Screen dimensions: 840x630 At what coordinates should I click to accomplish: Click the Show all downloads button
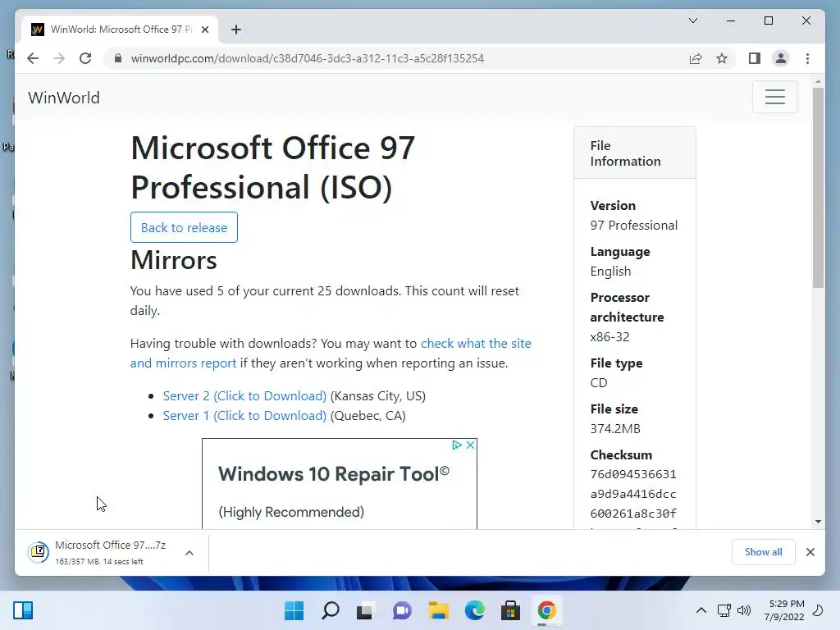click(763, 552)
